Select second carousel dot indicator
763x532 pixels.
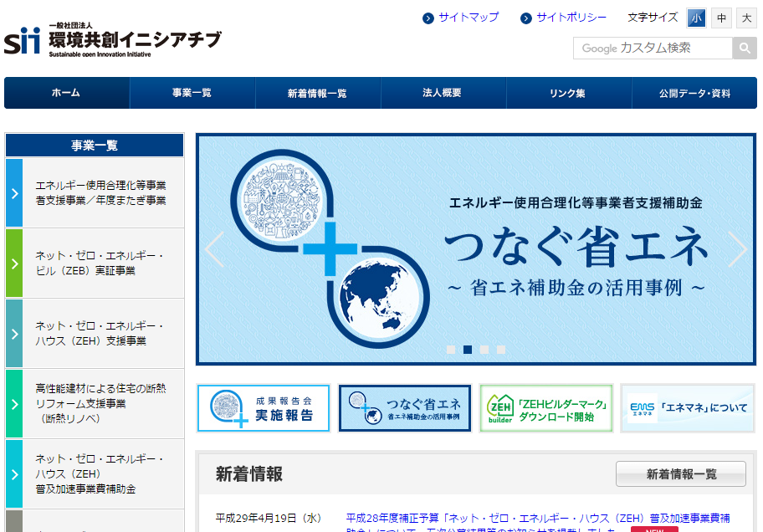pyautogui.click(x=468, y=350)
